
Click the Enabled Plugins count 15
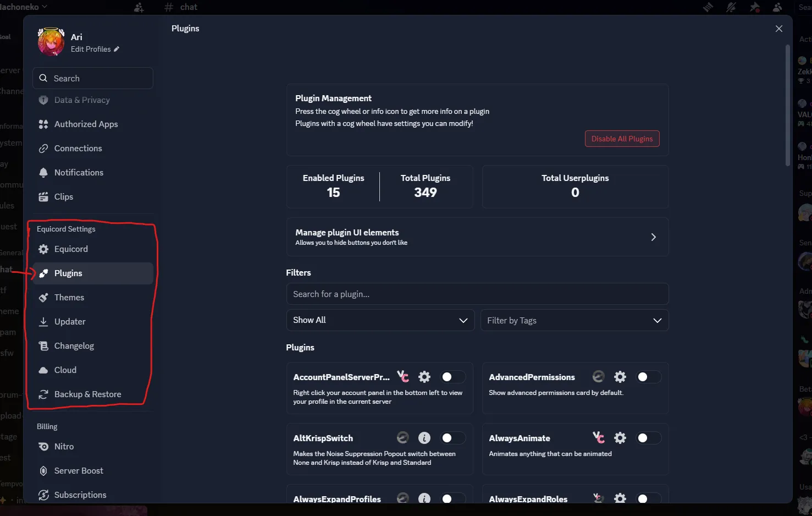[x=333, y=193]
